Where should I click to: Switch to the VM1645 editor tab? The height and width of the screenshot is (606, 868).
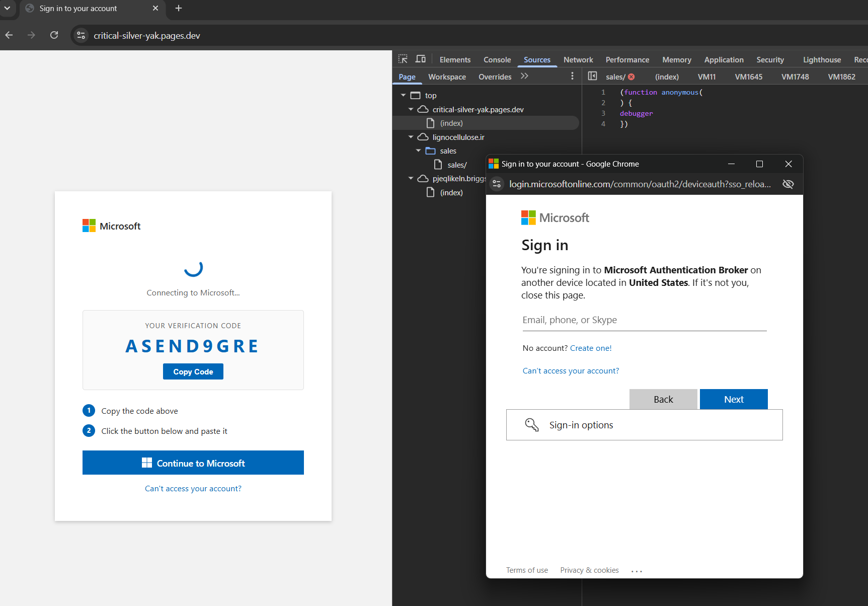(748, 77)
